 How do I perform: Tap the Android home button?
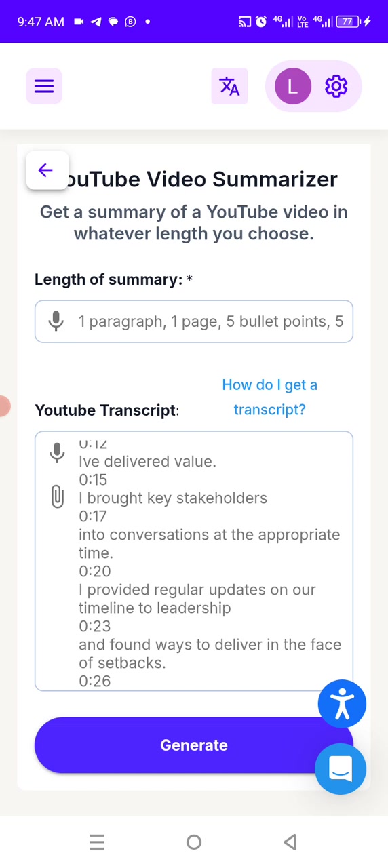pyautogui.click(x=194, y=842)
